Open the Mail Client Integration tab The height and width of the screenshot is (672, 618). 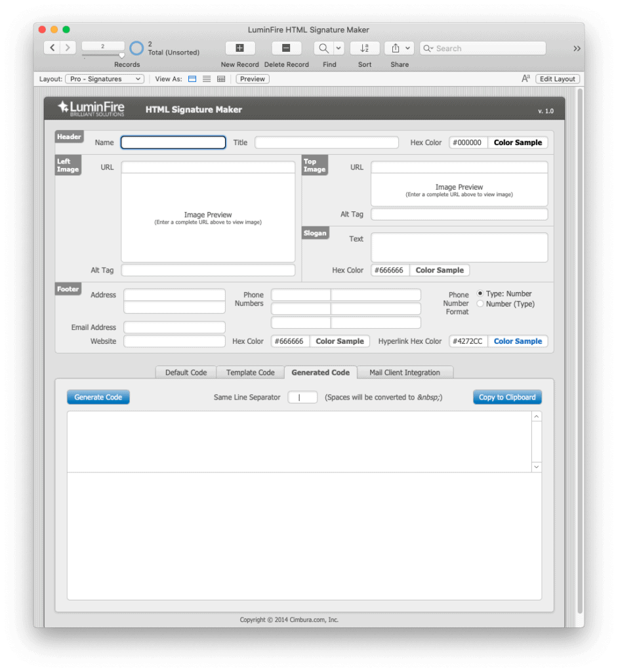point(405,373)
